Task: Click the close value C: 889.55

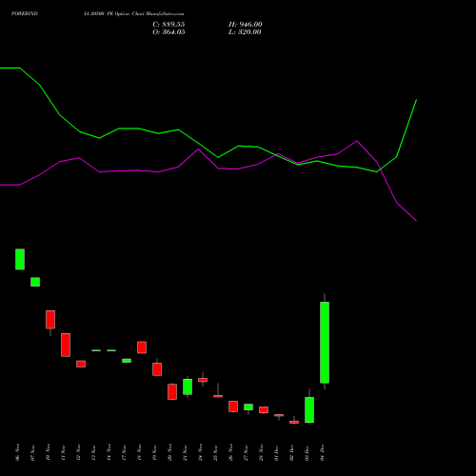Action: (169, 25)
